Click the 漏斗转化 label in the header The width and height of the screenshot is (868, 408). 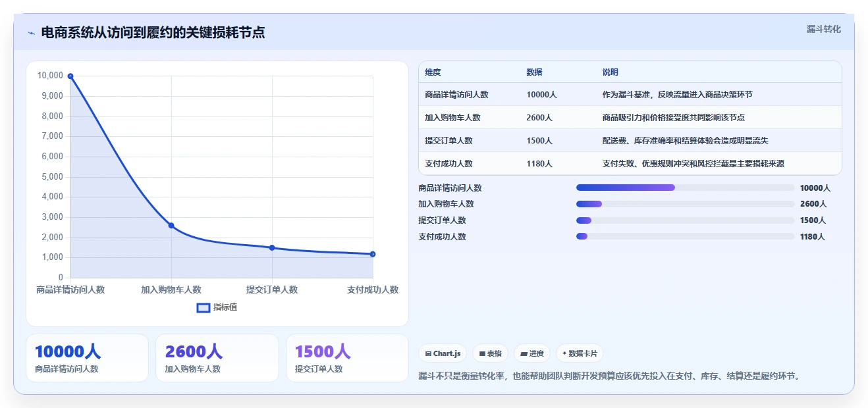(x=823, y=29)
